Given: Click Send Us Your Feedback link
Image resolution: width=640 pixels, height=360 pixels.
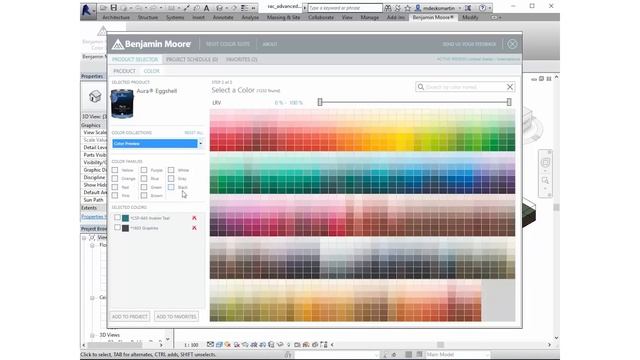Looking at the screenshot, I should coord(469,44).
